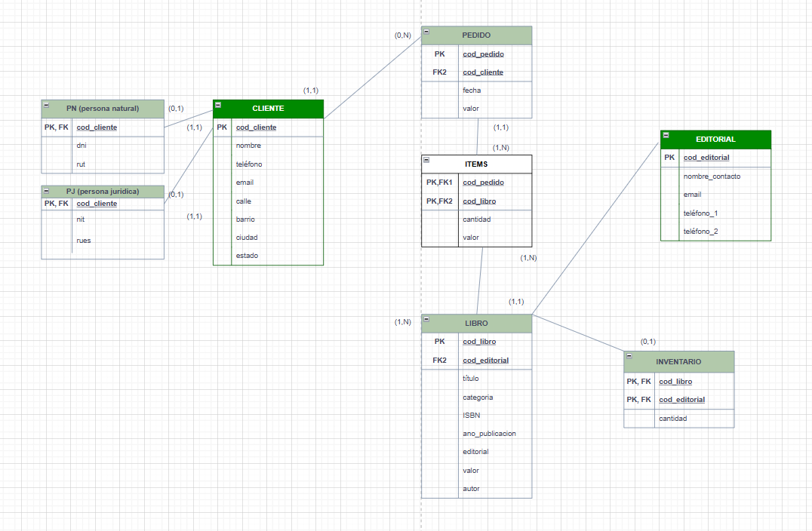Click the cantidad field in INVENTARIO
The height and width of the screenshot is (531, 812).
click(x=672, y=419)
